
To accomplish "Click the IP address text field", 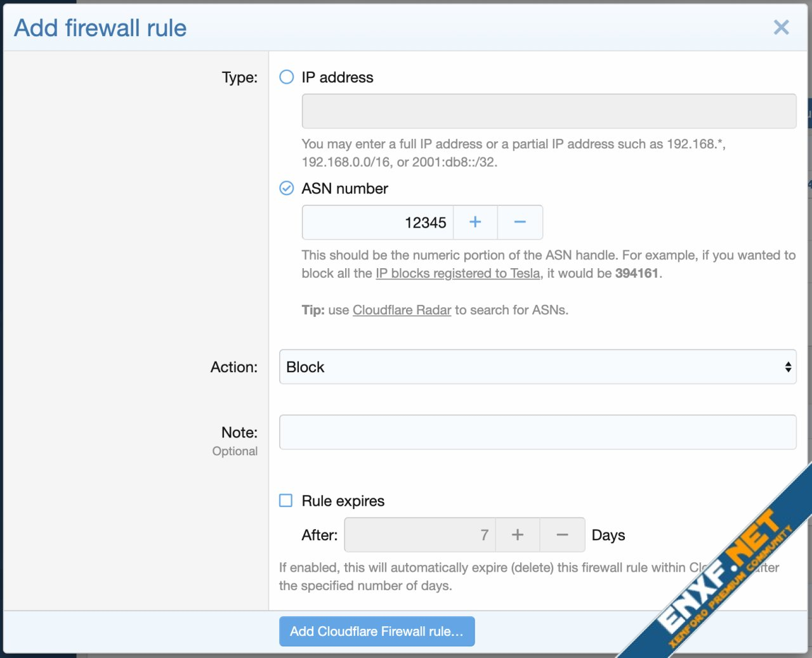I will pos(549,112).
